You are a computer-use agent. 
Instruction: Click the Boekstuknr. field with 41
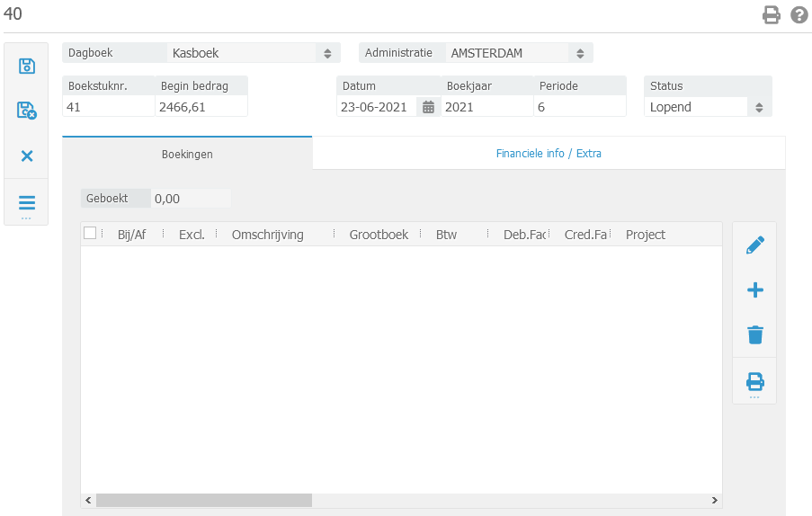109,107
